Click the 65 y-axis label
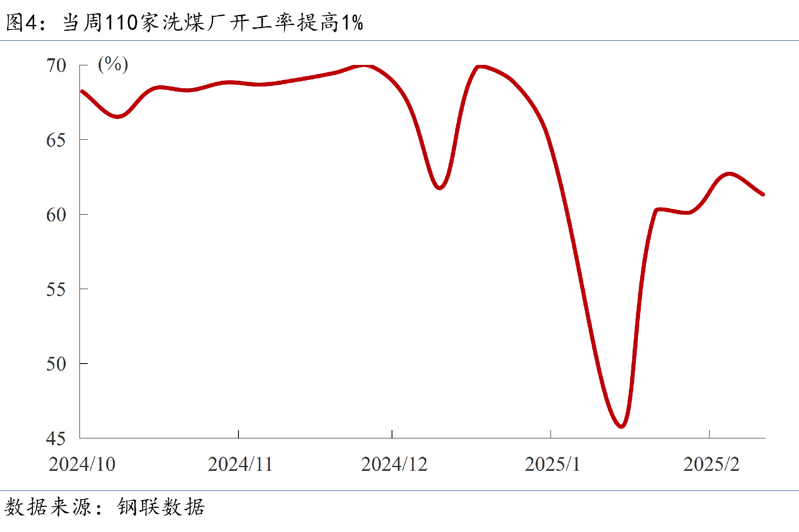The width and height of the screenshot is (799, 532). coord(56,141)
